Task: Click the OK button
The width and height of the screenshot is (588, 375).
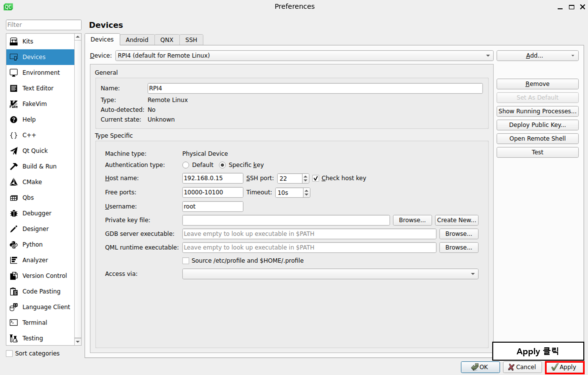Action: 480,367
